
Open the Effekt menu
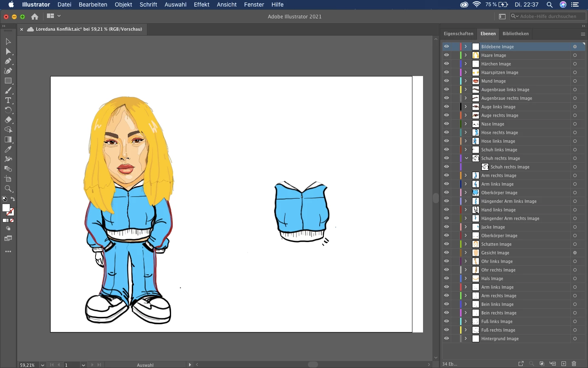point(201,4)
